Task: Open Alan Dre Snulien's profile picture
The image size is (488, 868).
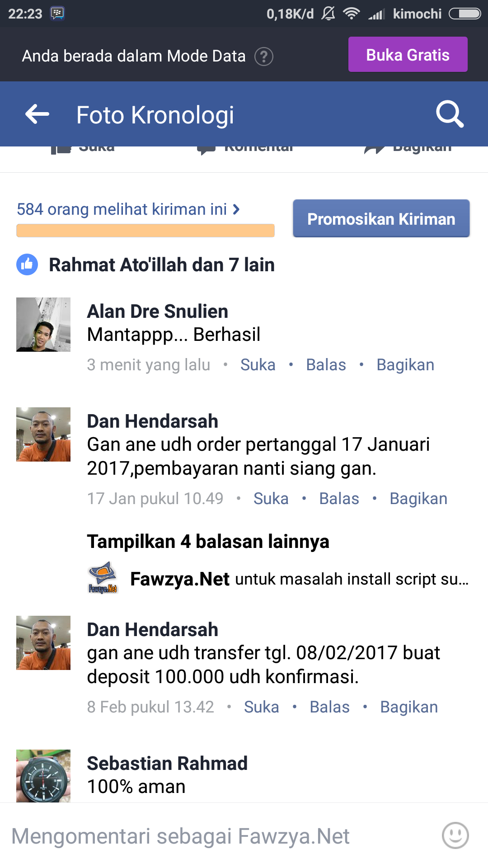Action: tap(43, 325)
